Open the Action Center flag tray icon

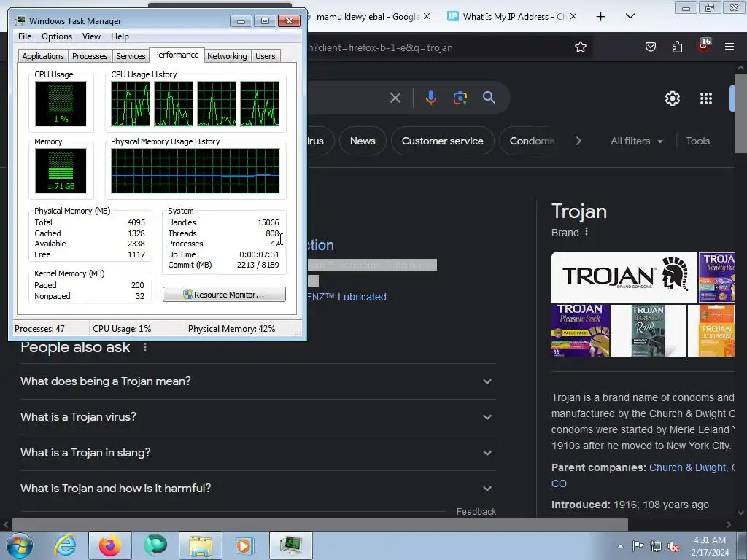638,546
